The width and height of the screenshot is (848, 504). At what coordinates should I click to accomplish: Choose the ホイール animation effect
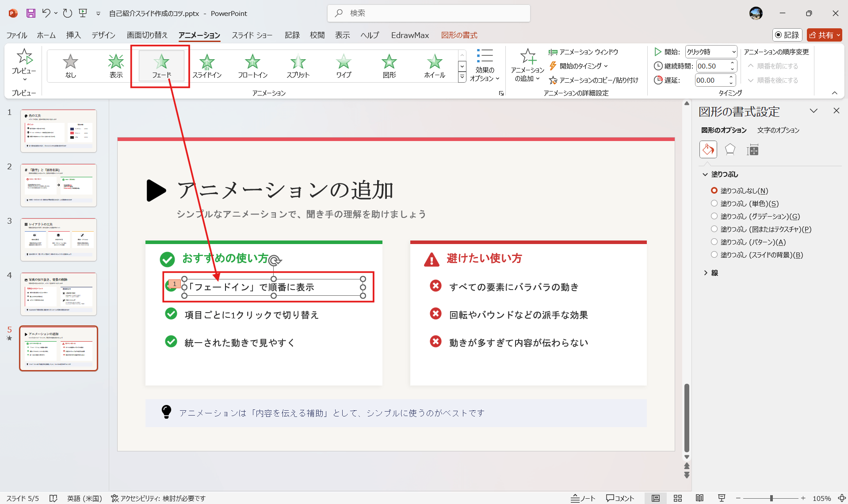pyautogui.click(x=434, y=65)
